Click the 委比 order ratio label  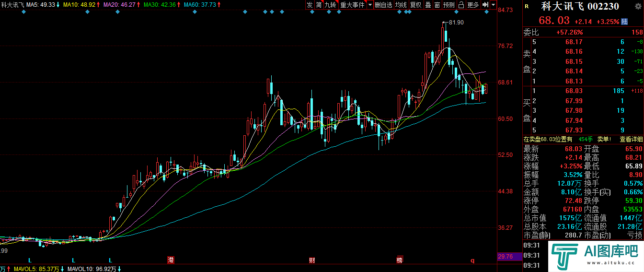tap(531, 33)
